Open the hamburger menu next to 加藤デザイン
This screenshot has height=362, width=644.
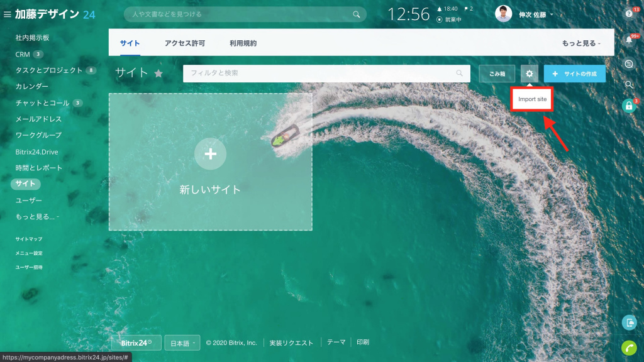8,14
